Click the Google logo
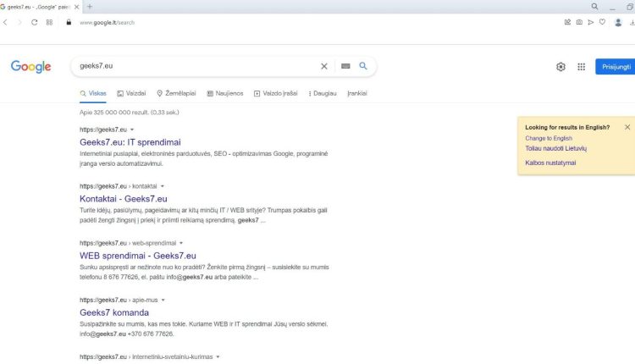Image resolution: width=635 pixels, height=364 pixels. tap(31, 67)
